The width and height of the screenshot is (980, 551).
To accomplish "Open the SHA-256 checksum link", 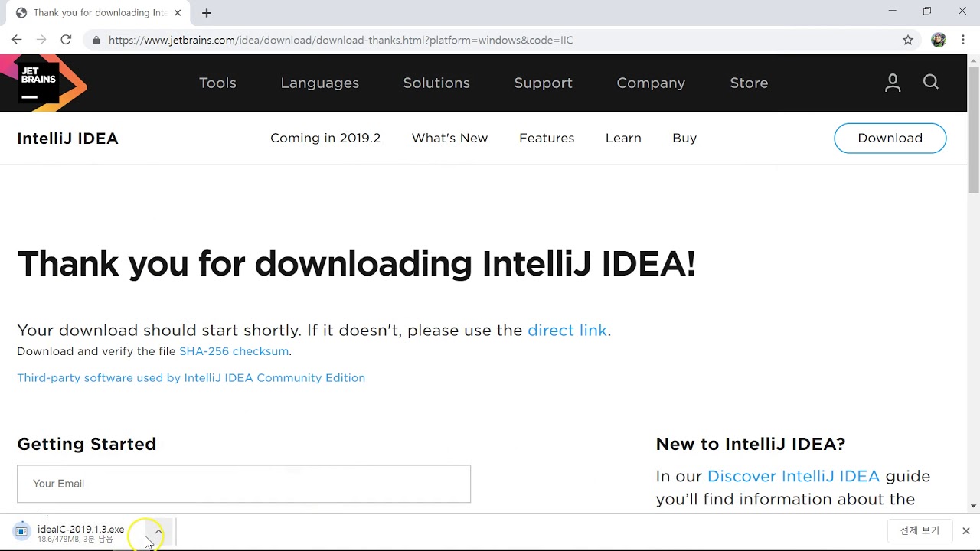I will [234, 351].
